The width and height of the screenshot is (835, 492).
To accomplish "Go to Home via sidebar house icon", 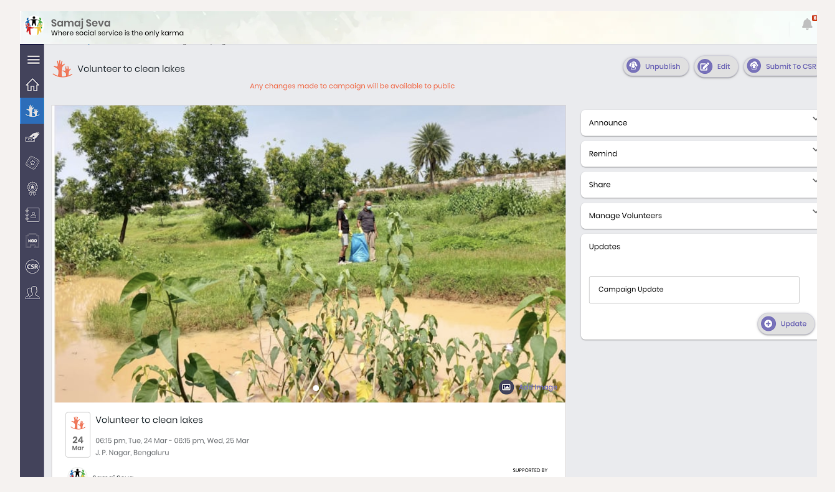I will [x=32, y=85].
